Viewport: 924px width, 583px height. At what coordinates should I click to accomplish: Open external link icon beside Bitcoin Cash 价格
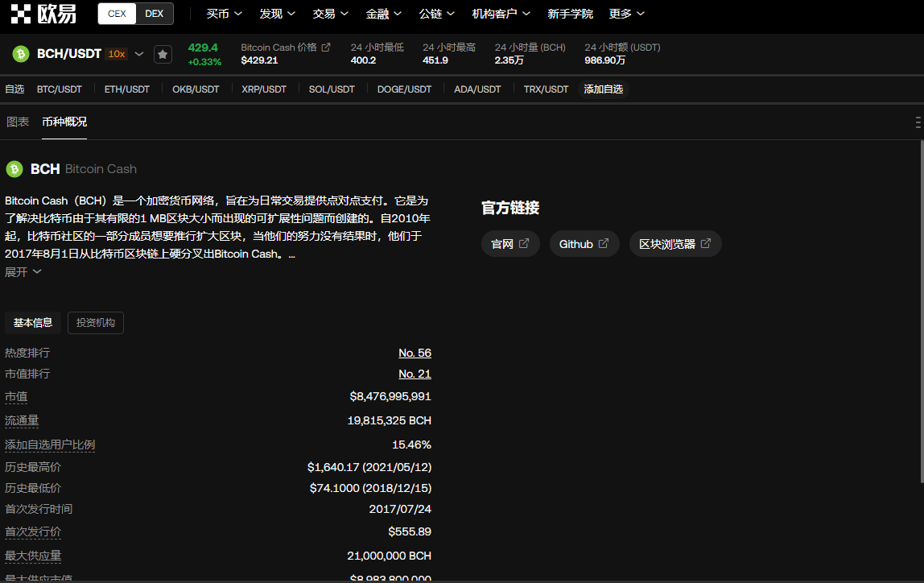pos(326,48)
